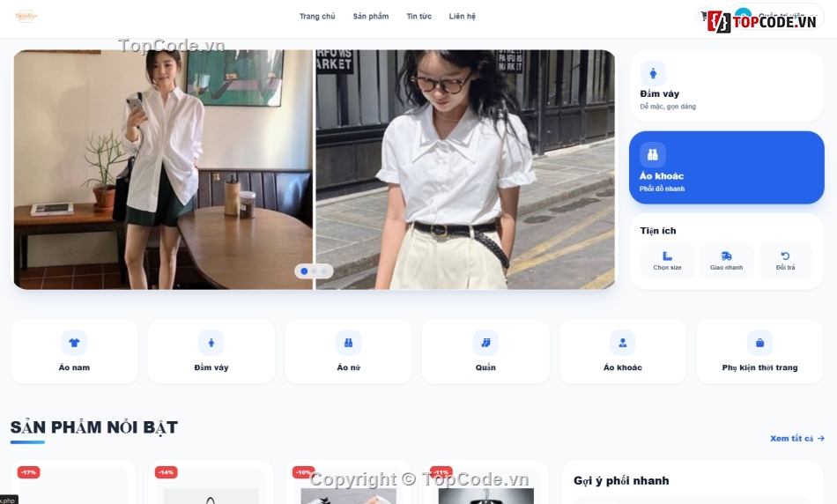Click the -14% discount badge

click(166, 472)
